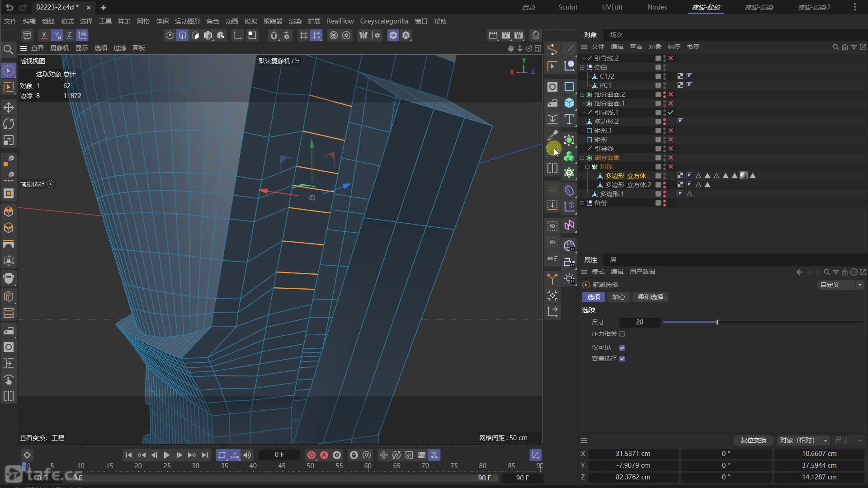This screenshot has height=488, width=868.
Task: Click the Text spline tool icon
Action: pyautogui.click(x=569, y=119)
